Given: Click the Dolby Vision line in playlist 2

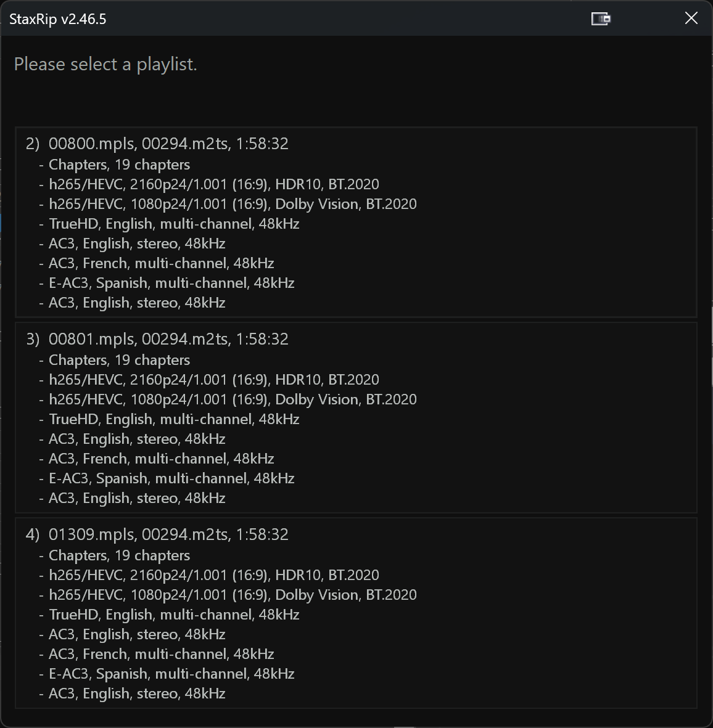Looking at the screenshot, I should [232, 204].
